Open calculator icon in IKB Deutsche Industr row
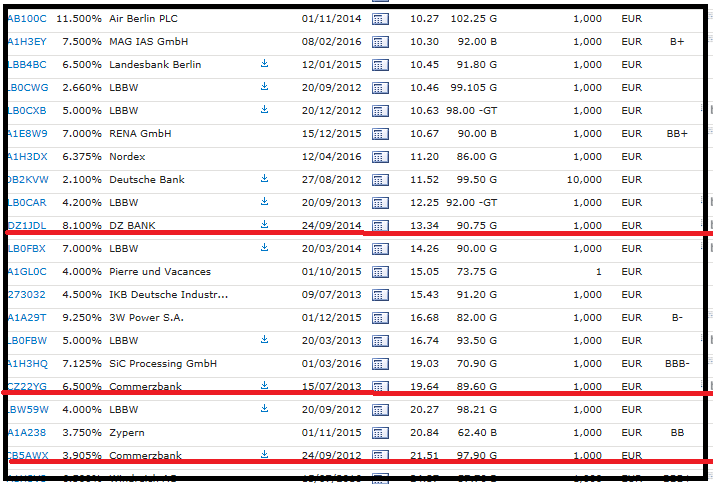Screen dimensions: 713x484 [380, 295]
